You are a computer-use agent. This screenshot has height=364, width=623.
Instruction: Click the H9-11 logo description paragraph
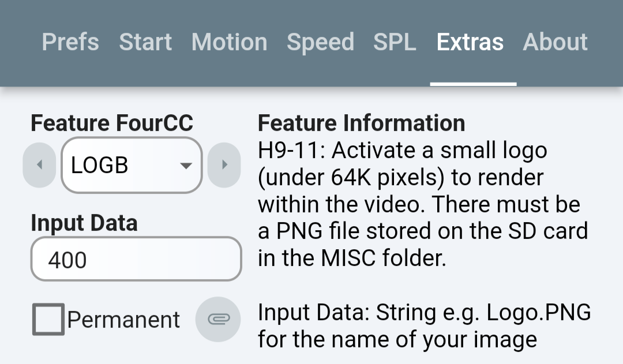click(x=423, y=204)
